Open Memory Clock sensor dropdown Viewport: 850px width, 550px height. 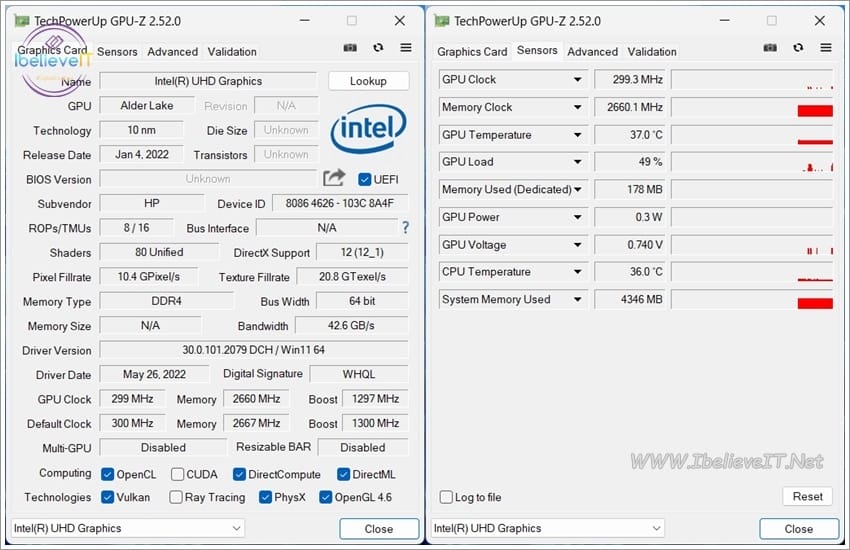[x=578, y=107]
